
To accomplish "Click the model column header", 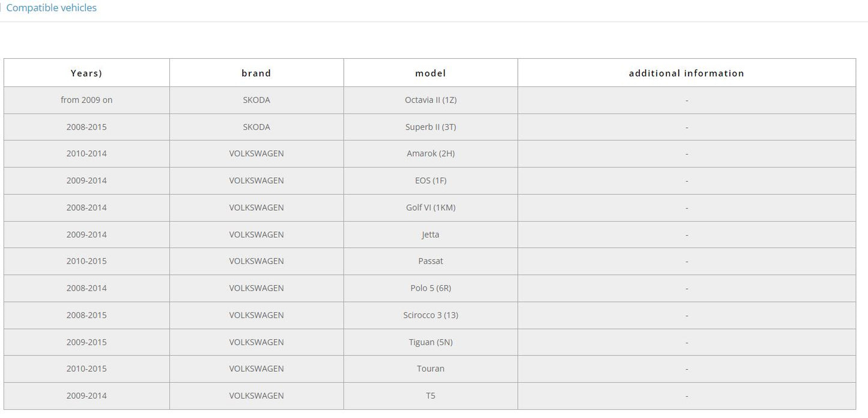I will pos(431,73).
